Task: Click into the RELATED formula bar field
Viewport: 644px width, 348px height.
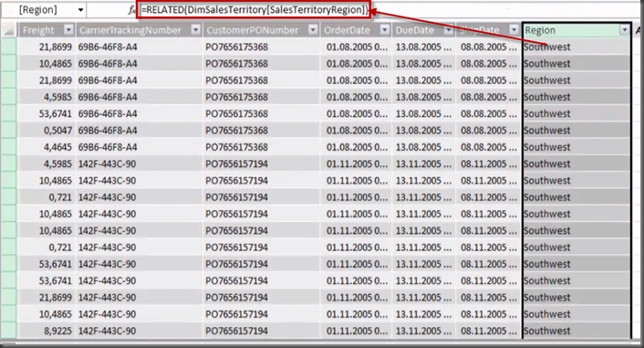Action: (x=254, y=10)
